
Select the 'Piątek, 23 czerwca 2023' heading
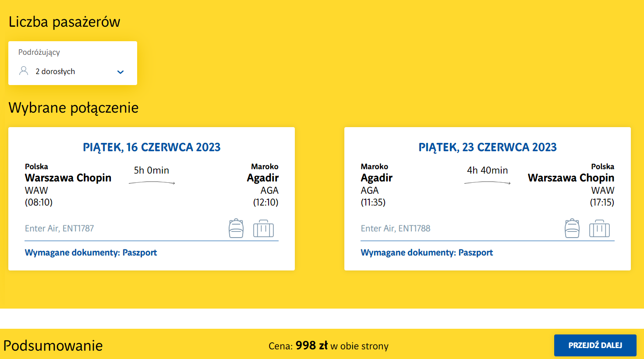click(487, 147)
